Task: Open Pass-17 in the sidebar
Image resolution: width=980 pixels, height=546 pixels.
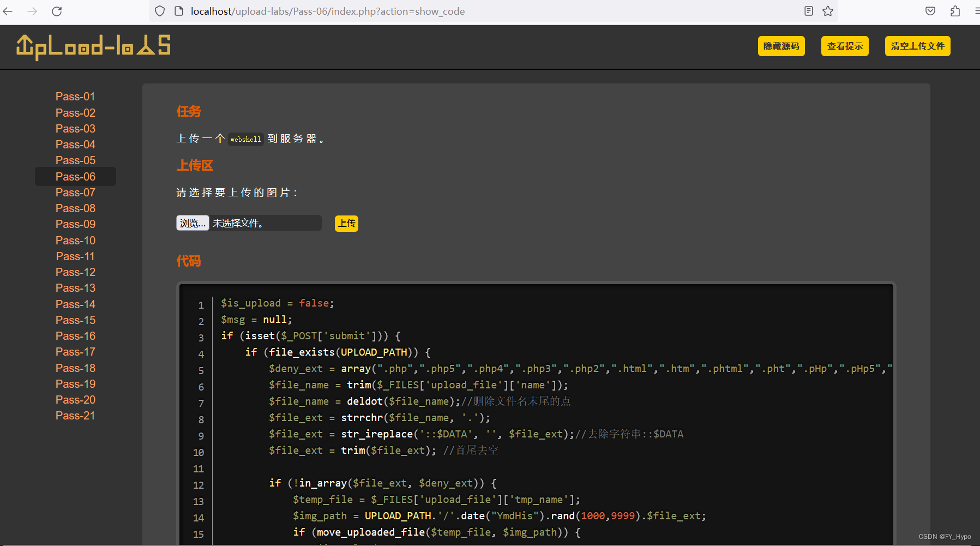Action: [75, 352]
